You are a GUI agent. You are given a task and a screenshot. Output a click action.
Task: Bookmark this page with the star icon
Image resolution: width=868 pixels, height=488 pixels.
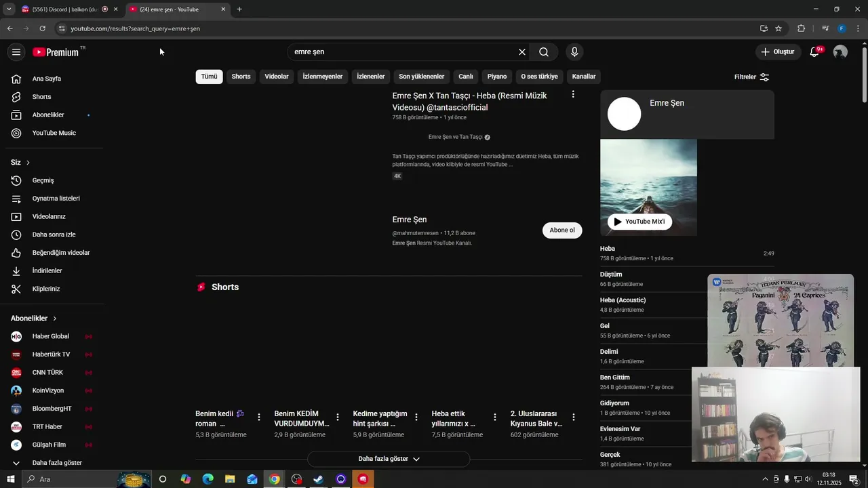coord(778,28)
